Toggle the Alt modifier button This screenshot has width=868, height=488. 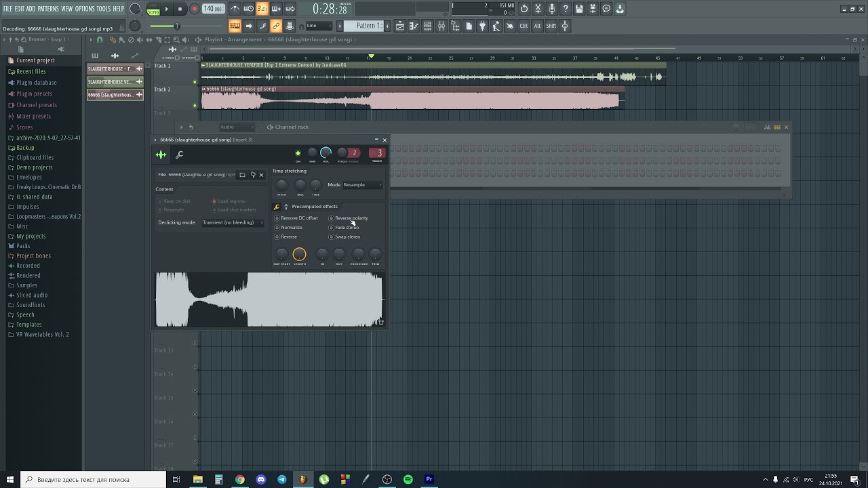click(537, 26)
